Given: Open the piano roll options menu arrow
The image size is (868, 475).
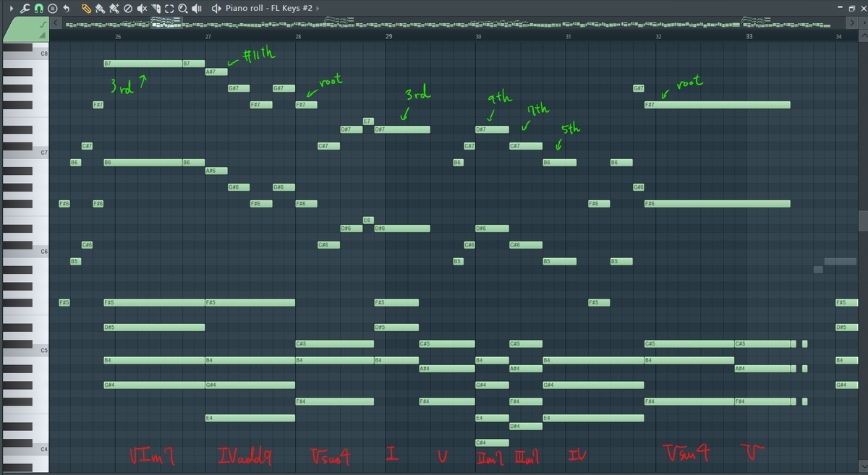Looking at the screenshot, I should point(10,9).
